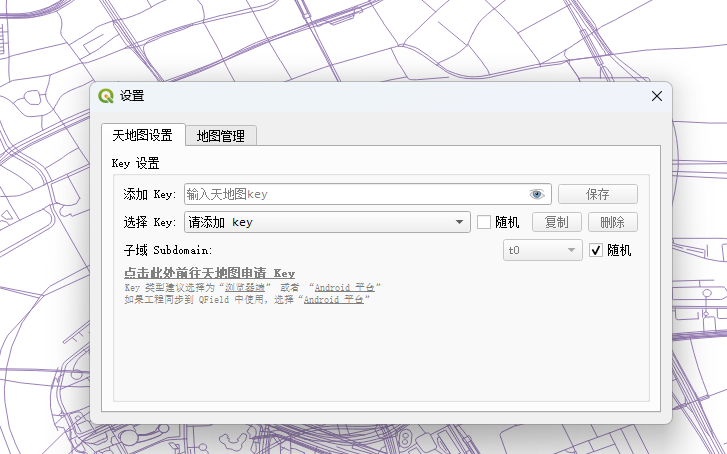
Task: Toggle key visibility with the eye icon
Action: (x=537, y=194)
